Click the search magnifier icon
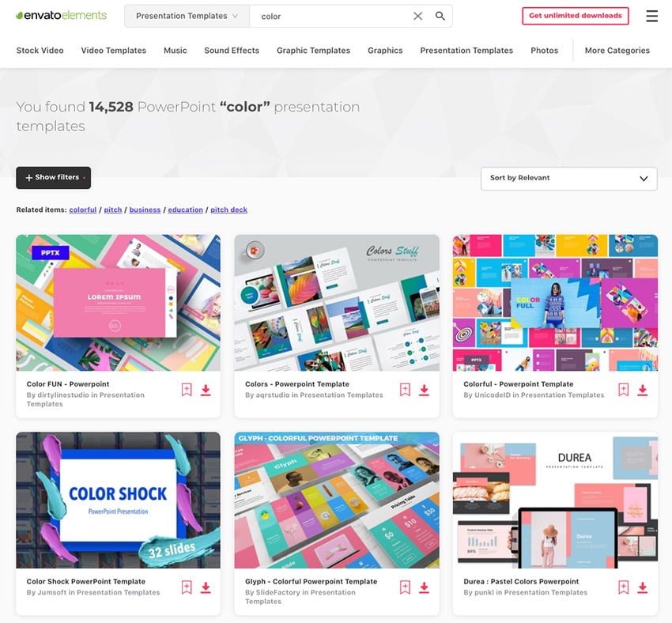The width and height of the screenshot is (672, 623). coord(440,16)
